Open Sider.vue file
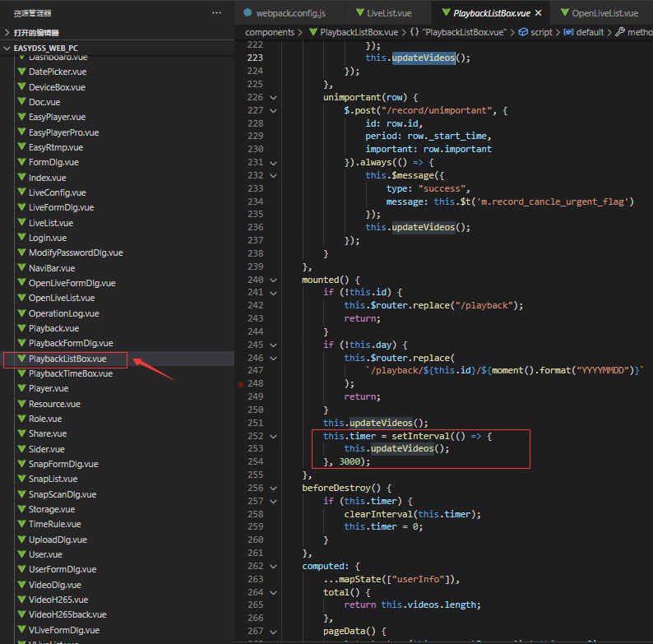This screenshot has height=644, width=653. tap(47, 449)
